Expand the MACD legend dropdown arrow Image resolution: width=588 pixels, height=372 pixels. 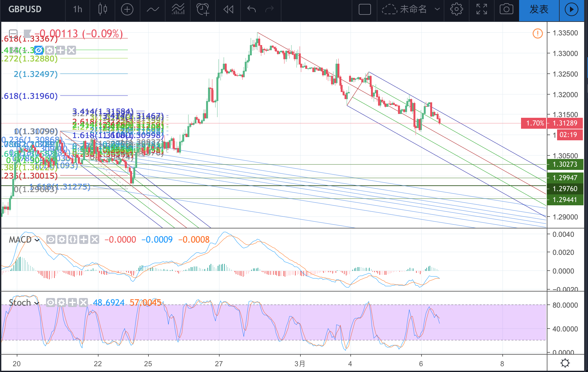click(x=37, y=240)
